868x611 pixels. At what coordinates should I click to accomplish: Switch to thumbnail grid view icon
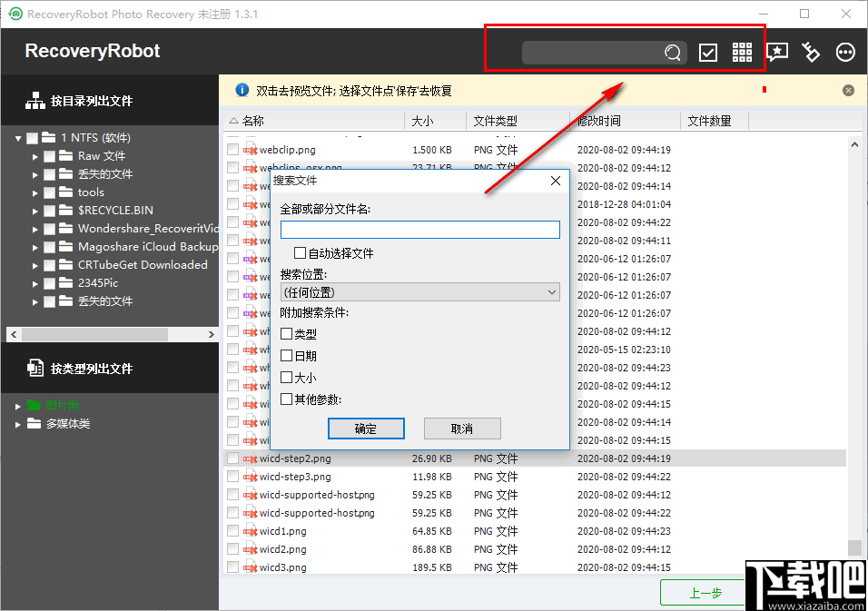pyautogui.click(x=742, y=53)
